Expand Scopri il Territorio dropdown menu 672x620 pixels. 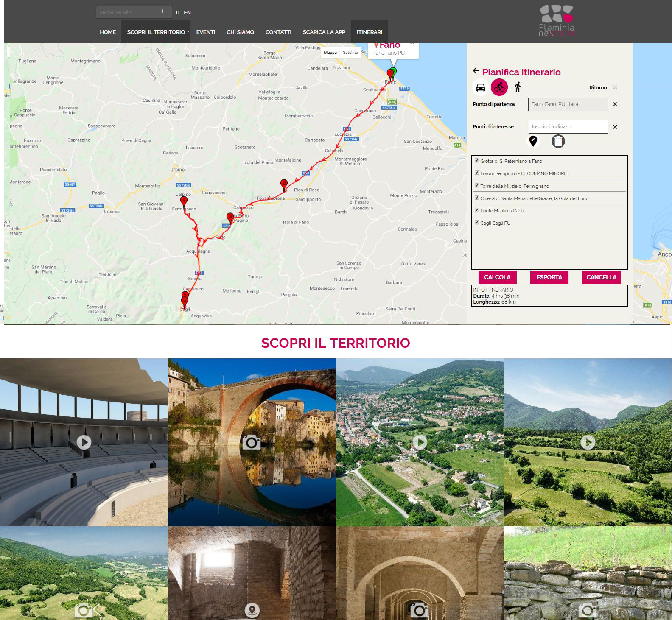tap(156, 32)
